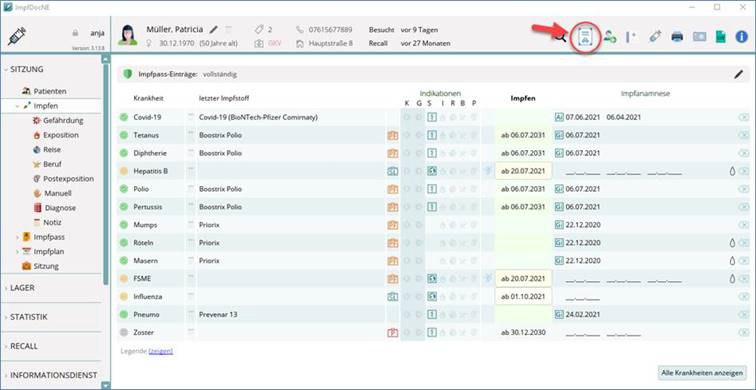Toggle Hepatitis B row clear switch

point(743,171)
